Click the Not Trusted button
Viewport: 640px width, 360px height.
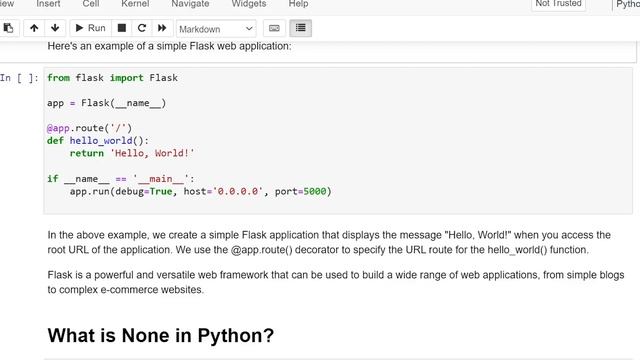tap(558, 4)
